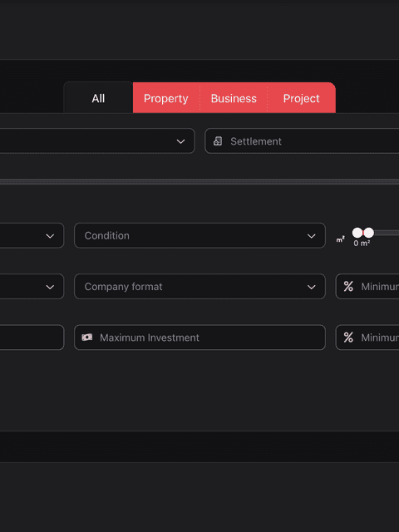Screen dimensions: 399x532
Task: Click the right handle of the m² slider
Action: (369, 233)
